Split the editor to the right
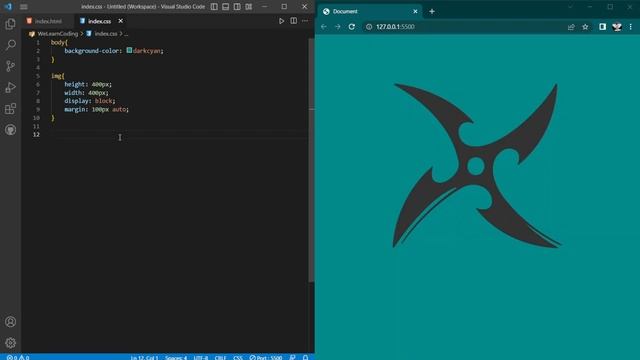 [293, 21]
